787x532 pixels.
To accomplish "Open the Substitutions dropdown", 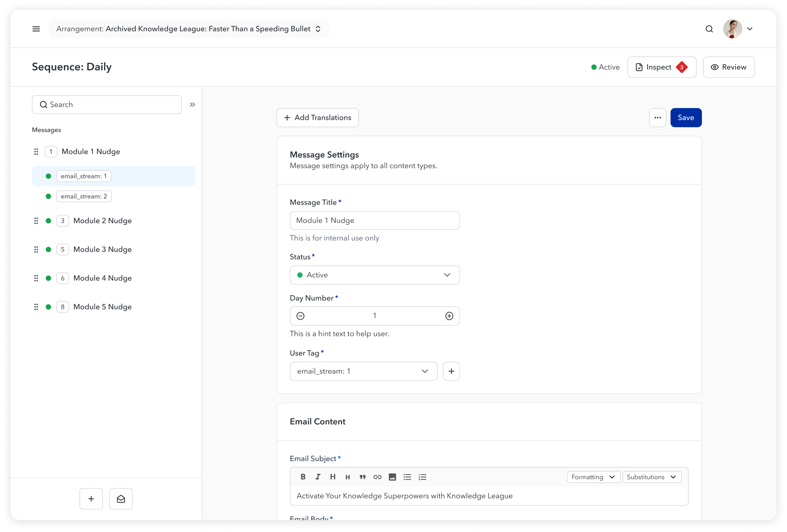I will coord(652,477).
